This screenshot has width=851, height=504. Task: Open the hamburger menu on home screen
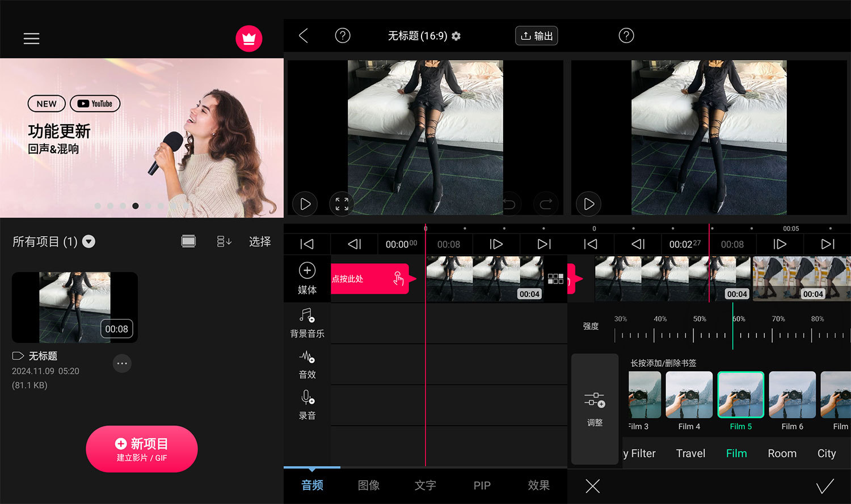(x=31, y=38)
